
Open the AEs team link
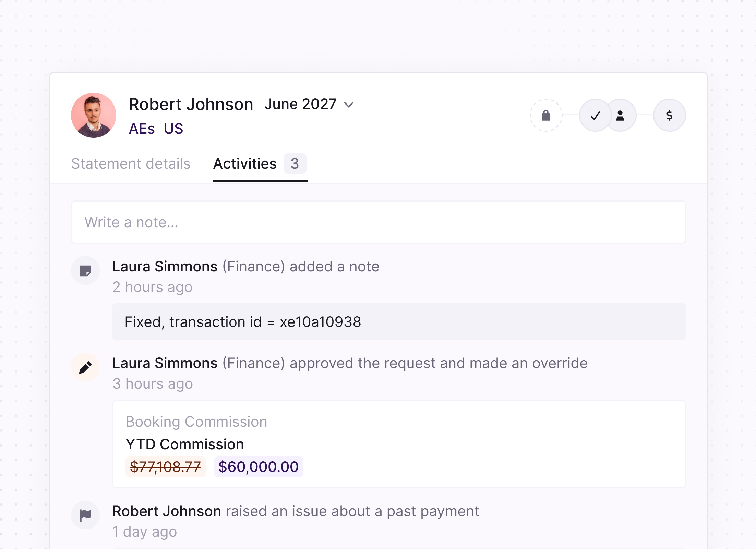click(142, 129)
